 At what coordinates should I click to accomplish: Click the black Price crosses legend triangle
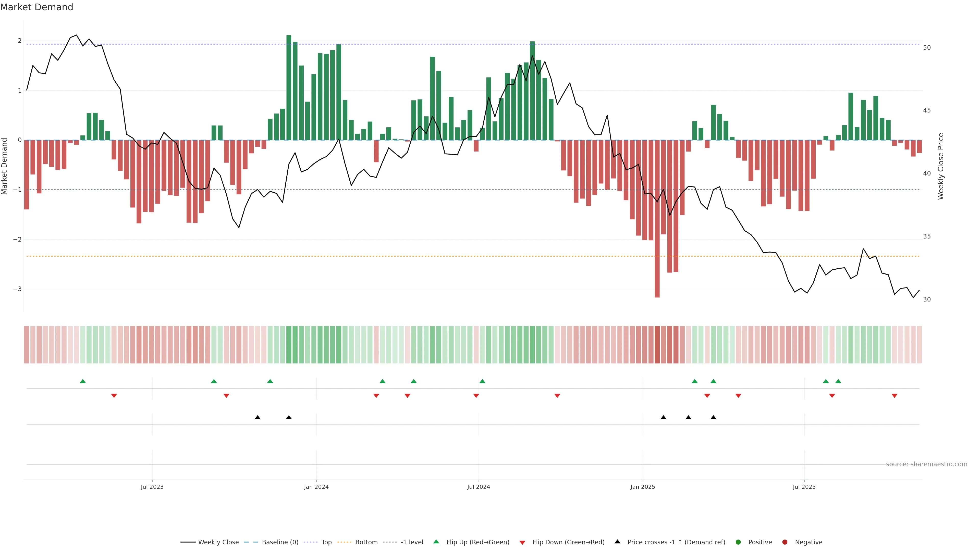pos(617,542)
